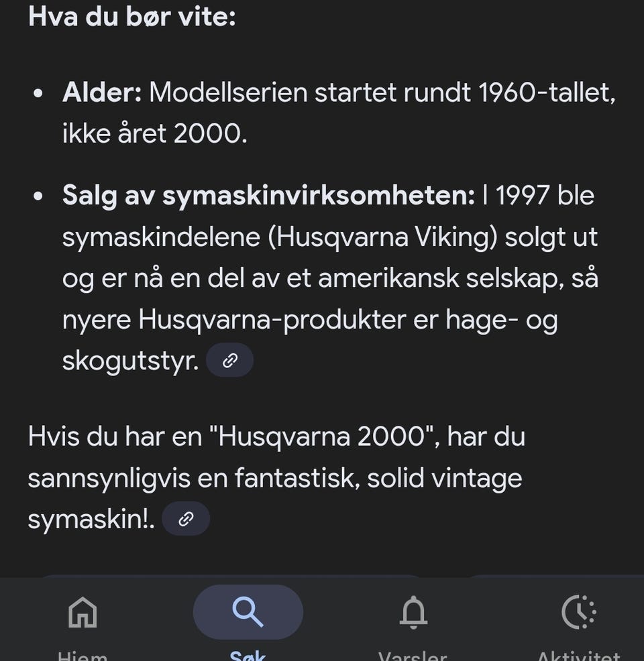Tap the 'Hva du bør vite:' heading

point(131,16)
